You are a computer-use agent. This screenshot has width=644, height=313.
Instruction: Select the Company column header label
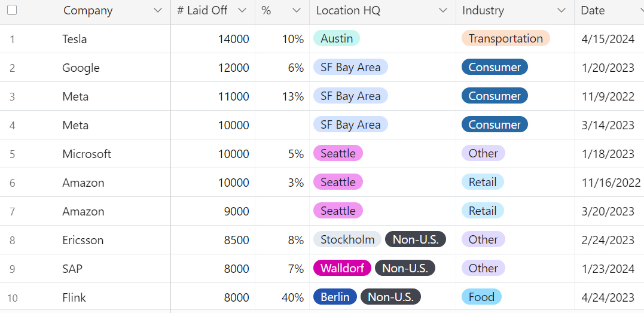[88, 11]
